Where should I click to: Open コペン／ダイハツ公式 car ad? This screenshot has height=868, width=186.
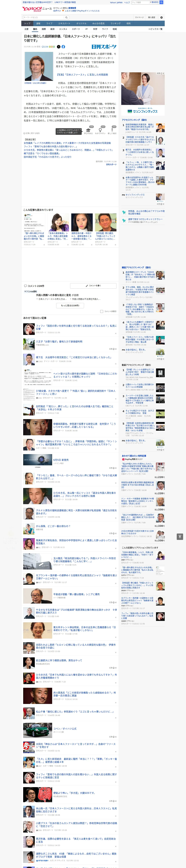click(x=65, y=729)
